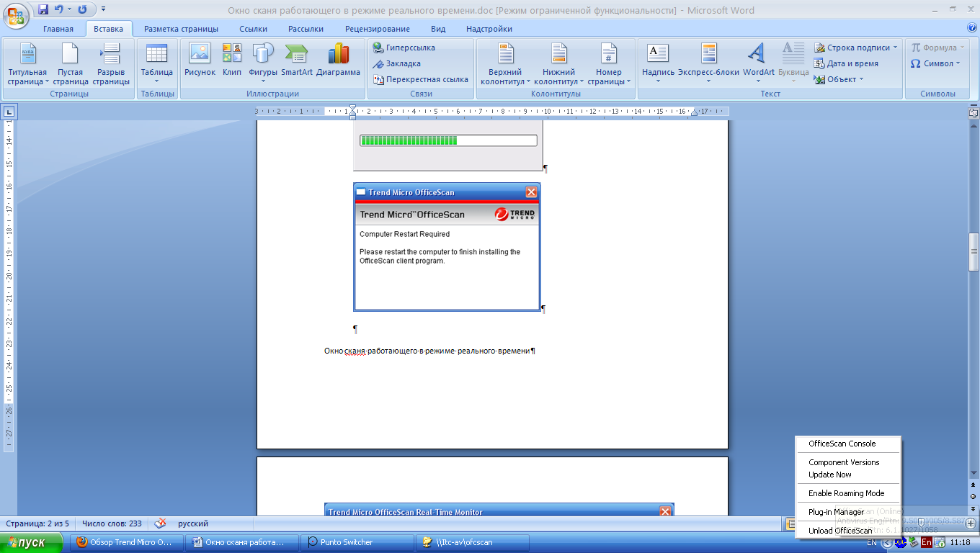Choose Update Now in tray menu

848,475
